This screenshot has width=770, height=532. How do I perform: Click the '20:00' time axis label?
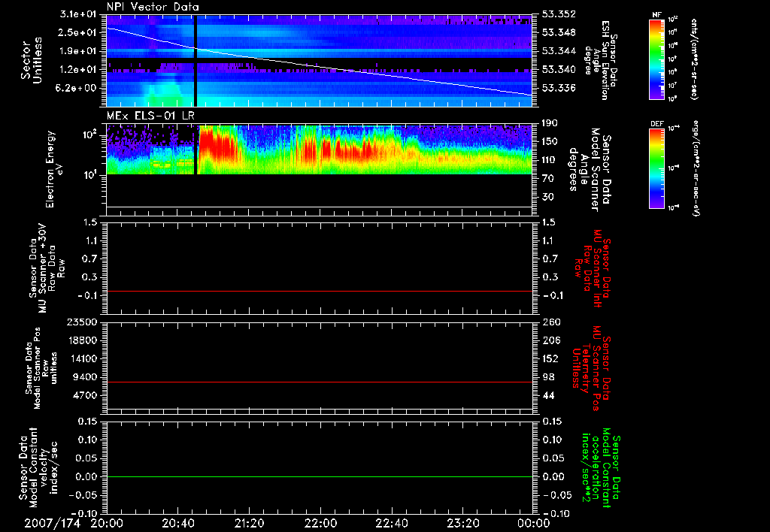click(x=107, y=524)
